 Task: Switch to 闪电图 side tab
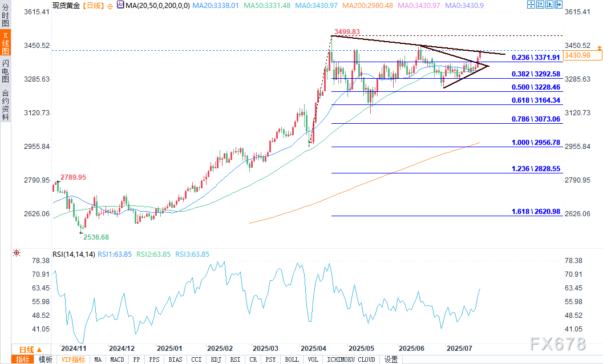(5, 70)
